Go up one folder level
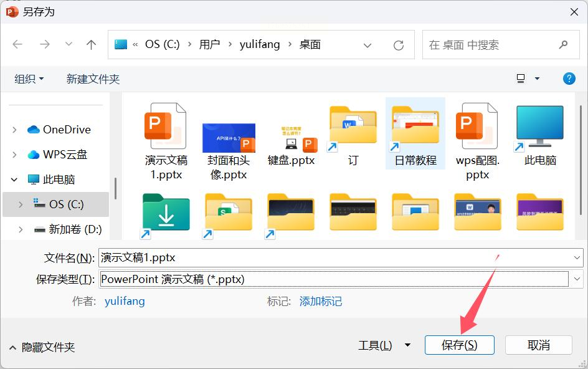The height and width of the screenshot is (369, 588). tap(91, 45)
